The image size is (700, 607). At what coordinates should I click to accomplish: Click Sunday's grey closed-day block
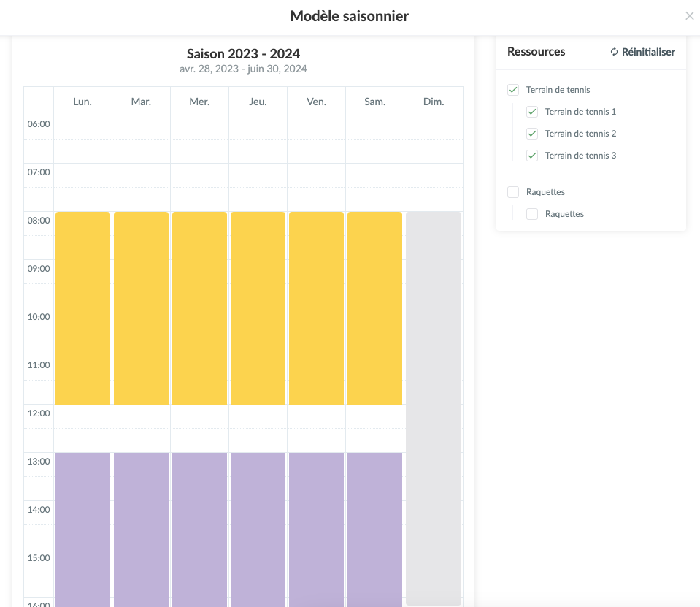[434, 408]
